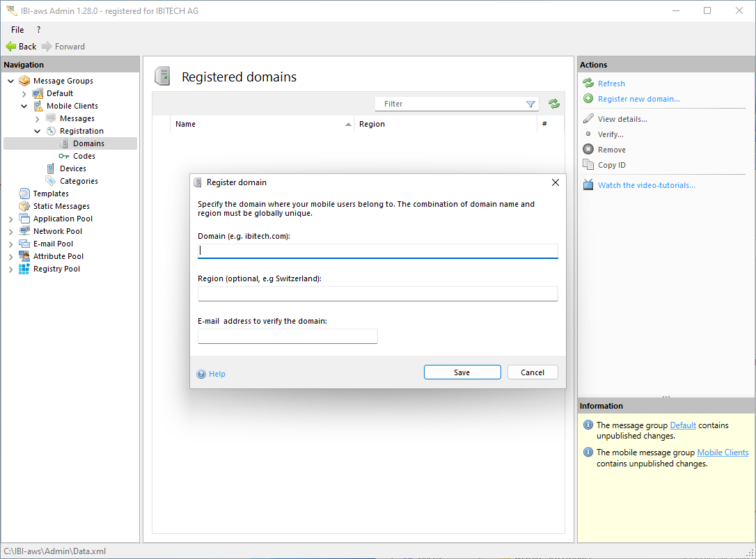Screen dimensions: 756x559
Task: Collapse the Message Groups tree node
Action: tap(11, 81)
